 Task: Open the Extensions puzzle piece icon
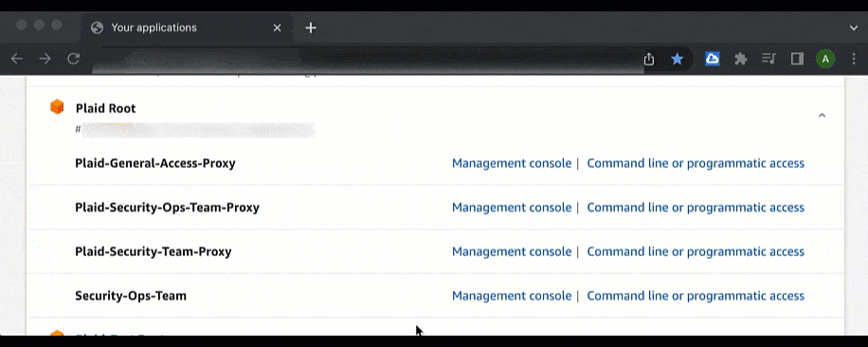741,59
